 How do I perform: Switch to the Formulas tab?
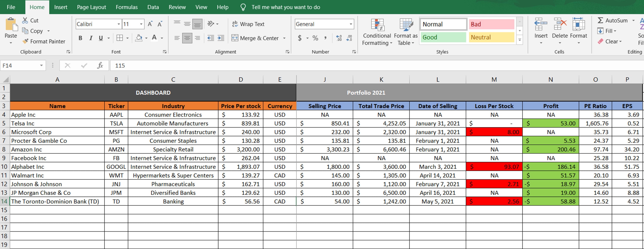[127, 7]
